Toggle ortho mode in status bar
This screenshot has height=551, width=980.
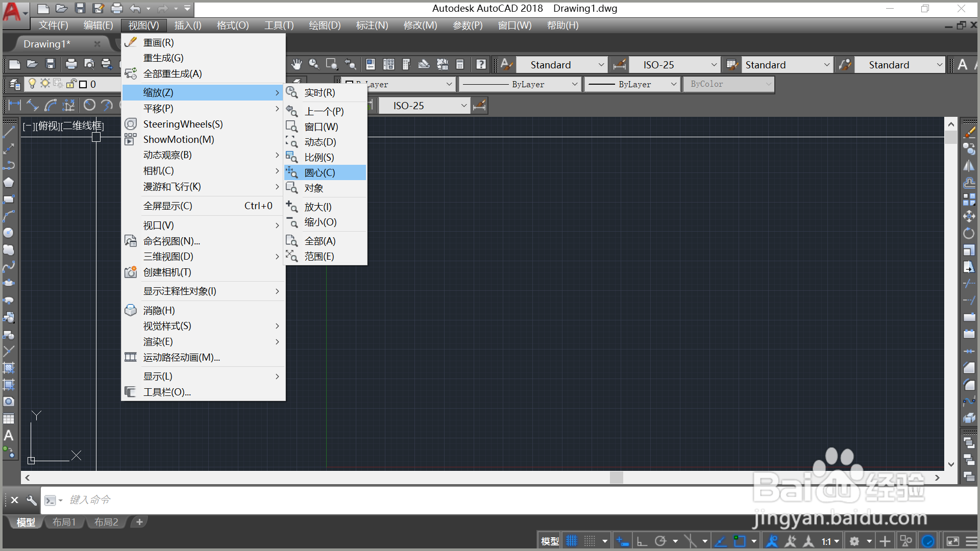(642, 541)
